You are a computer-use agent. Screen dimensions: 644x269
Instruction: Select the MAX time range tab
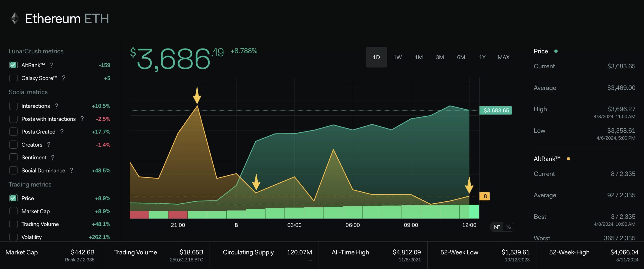pos(503,57)
